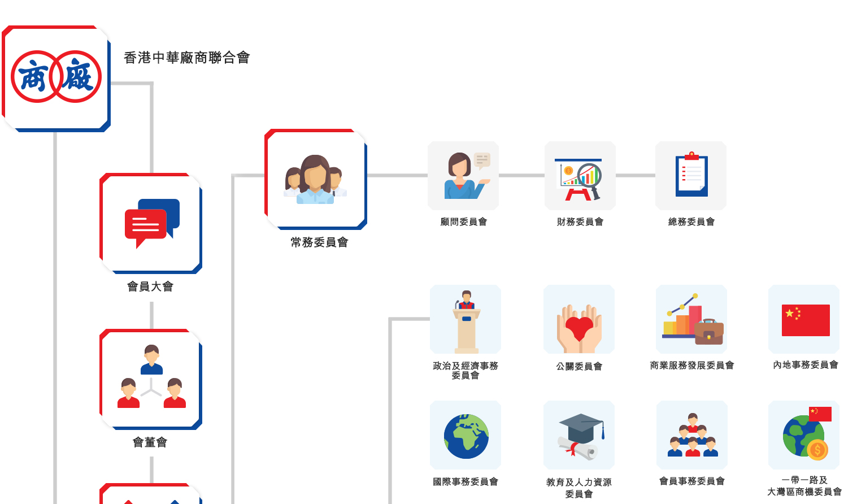Select the 會員大會 speech bubbles icon
The image size is (857, 504).
[x=151, y=223]
